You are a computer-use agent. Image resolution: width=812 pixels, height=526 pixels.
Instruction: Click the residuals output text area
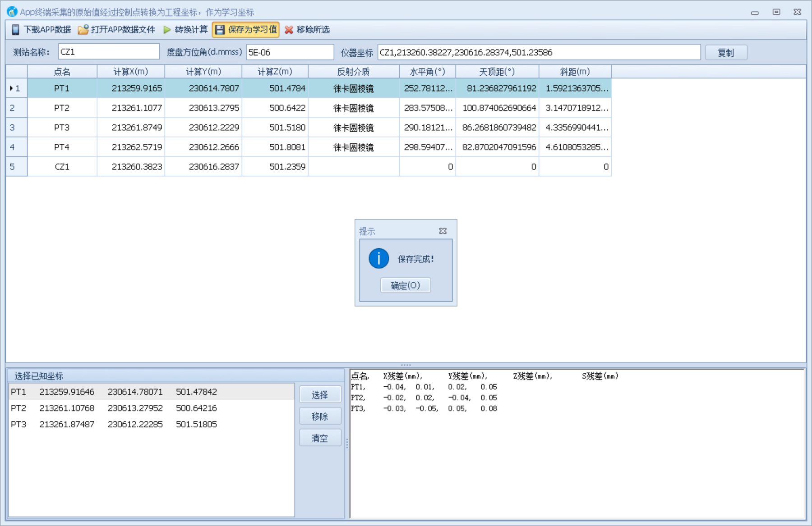pyautogui.click(x=577, y=444)
